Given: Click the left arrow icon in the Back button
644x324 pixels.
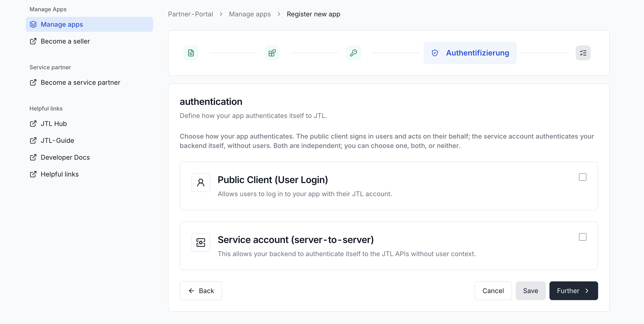Looking at the screenshot, I should [191, 291].
